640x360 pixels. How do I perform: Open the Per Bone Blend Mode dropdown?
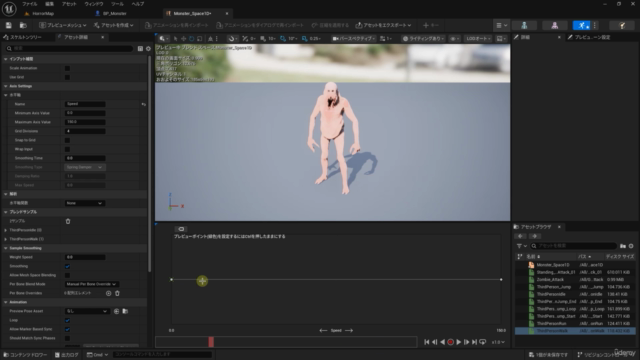tap(91, 284)
